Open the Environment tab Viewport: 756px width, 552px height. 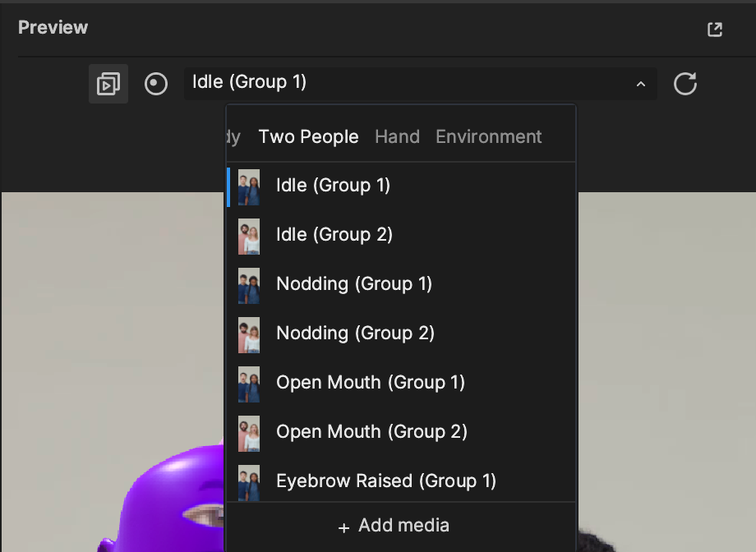point(489,137)
